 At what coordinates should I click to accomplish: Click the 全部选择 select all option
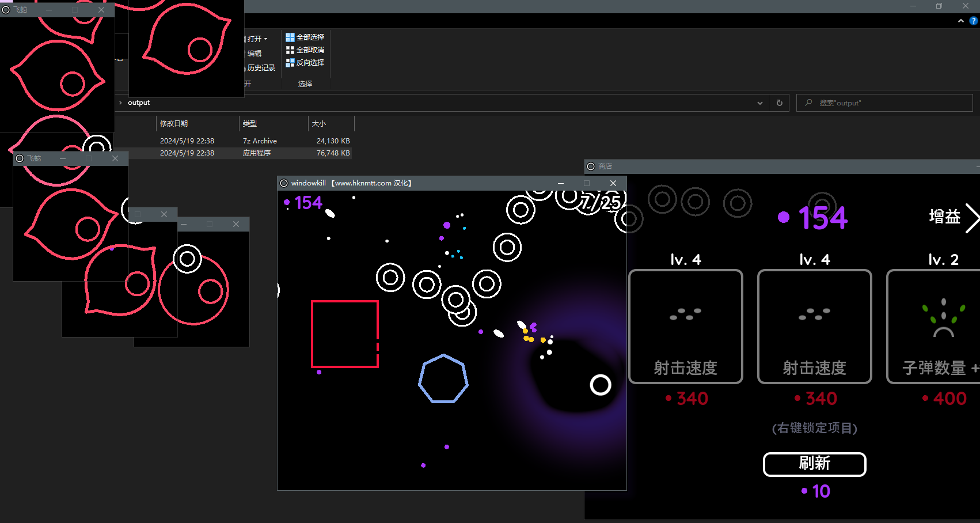tap(305, 37)
